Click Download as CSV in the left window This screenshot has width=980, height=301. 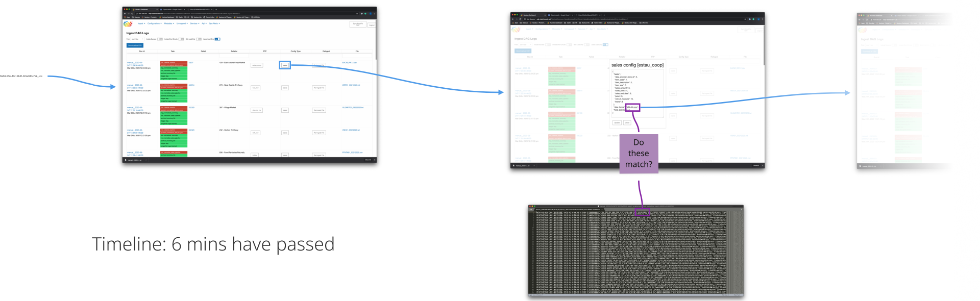click(x=135, y=45)
